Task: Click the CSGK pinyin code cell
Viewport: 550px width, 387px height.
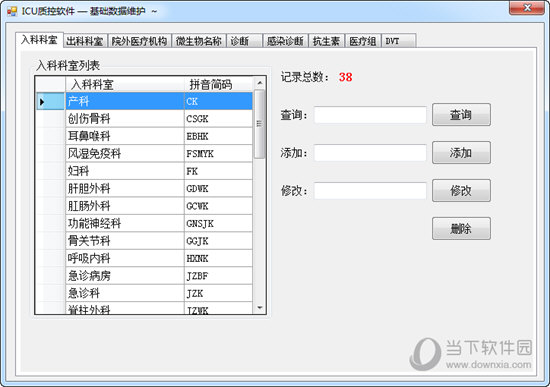Action: (218, 119)
